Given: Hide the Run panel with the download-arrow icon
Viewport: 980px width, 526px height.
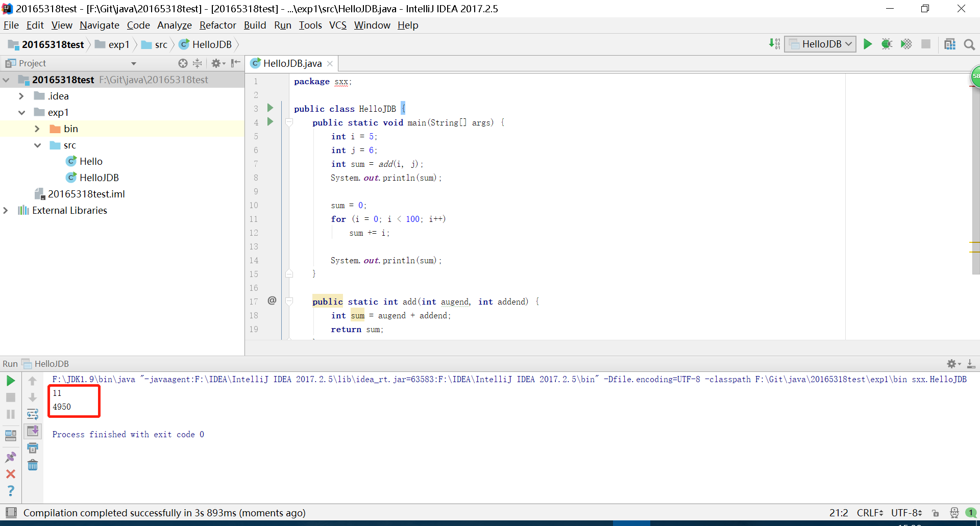Looking at the screenshot, I should [971, 364].
